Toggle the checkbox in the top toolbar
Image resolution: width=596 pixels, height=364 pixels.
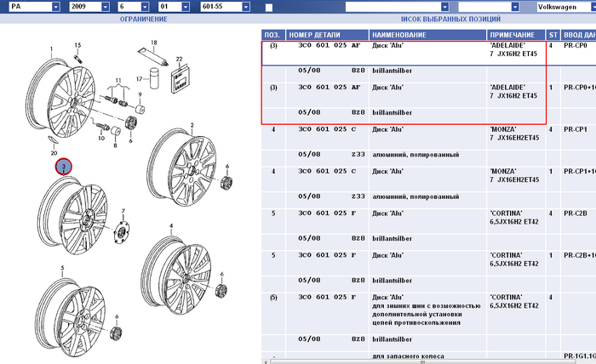269,8
